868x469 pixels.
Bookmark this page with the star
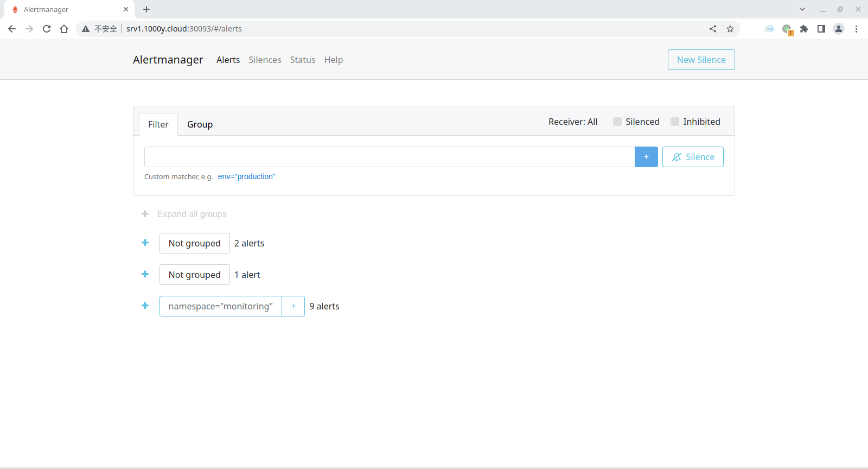pos(730,29)
